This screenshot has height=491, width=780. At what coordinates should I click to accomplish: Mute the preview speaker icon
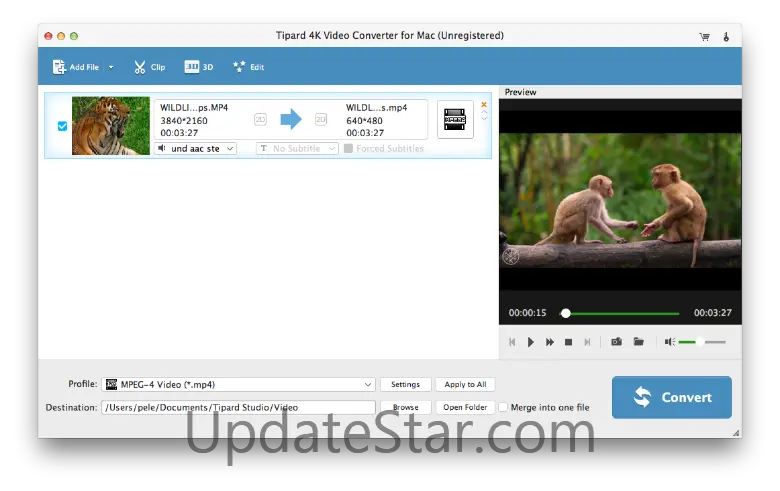tap(670, 342)
